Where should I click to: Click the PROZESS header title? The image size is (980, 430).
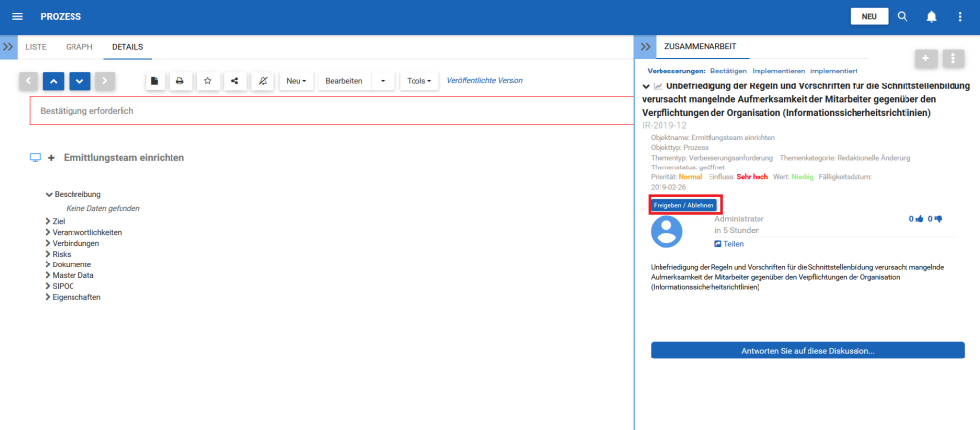pos(61,17)
